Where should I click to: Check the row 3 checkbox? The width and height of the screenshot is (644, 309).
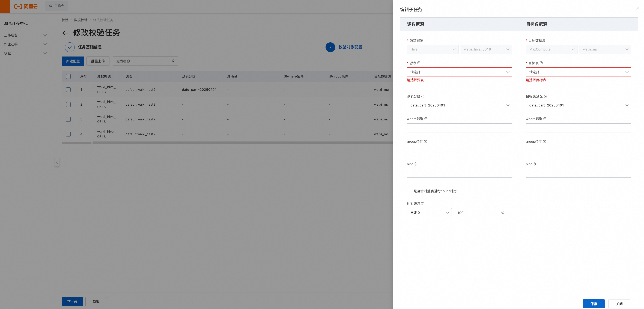[68, 119]
